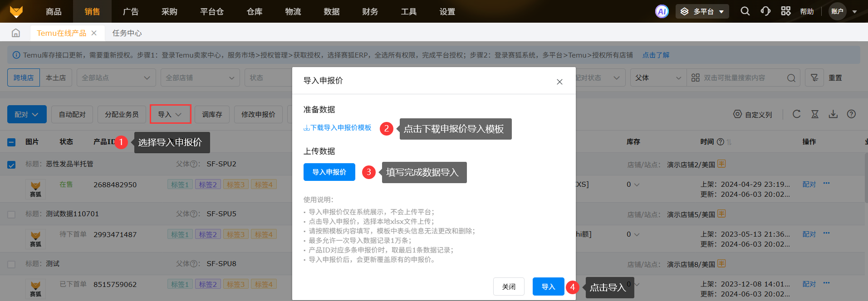Click 父体 help icon for SF-SPU2
Image resolution: width=868 pixels, height=301 pixels.
(194, 164)
